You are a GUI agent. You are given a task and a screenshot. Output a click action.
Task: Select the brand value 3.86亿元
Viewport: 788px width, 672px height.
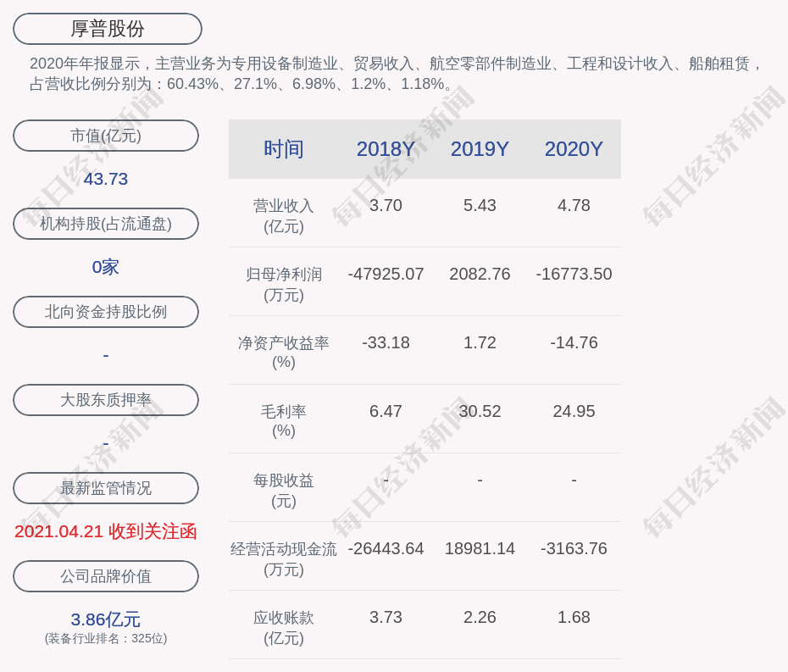106,619
